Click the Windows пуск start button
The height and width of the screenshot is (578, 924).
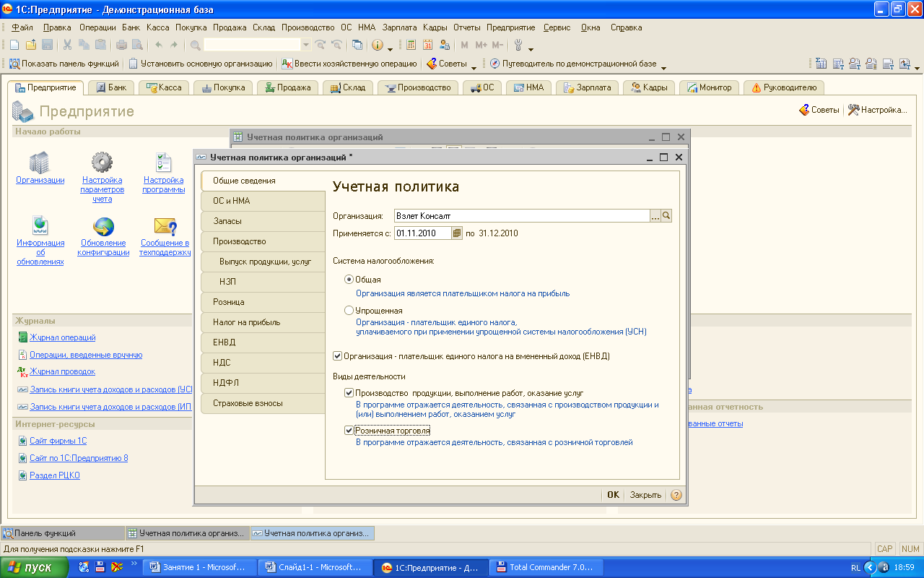[35, 567]
